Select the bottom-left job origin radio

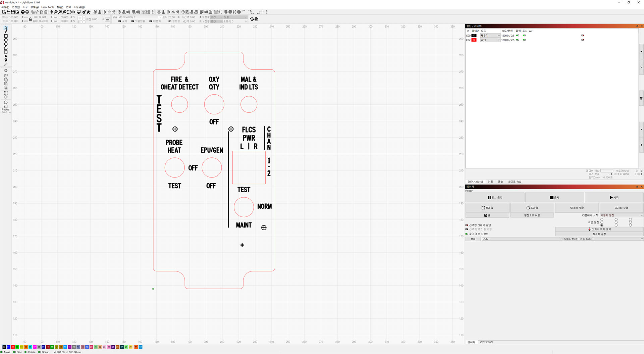602,225
